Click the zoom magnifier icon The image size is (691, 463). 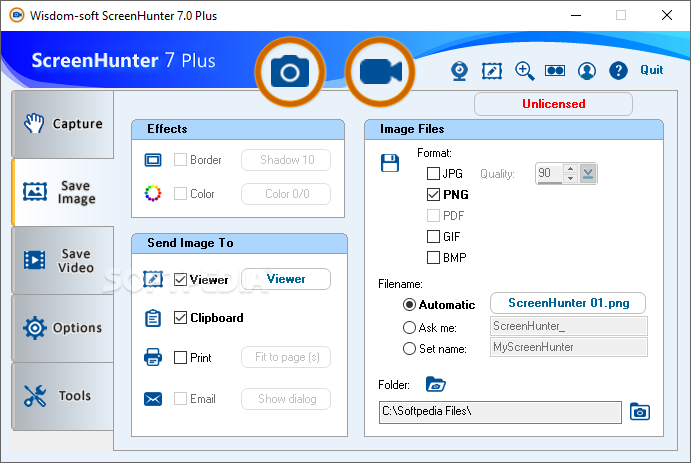pos(524,70)
